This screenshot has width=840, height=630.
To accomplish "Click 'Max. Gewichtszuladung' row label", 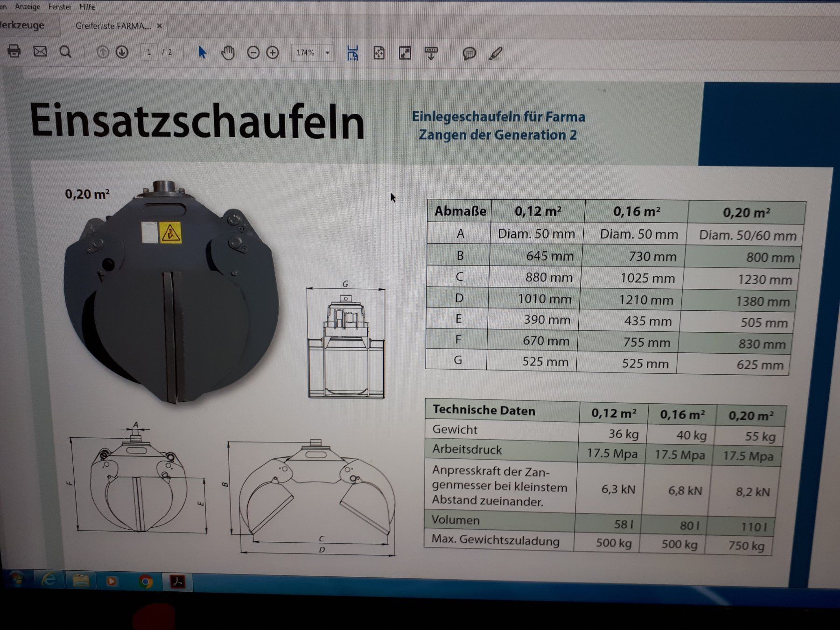I will (x=496, y=541).
